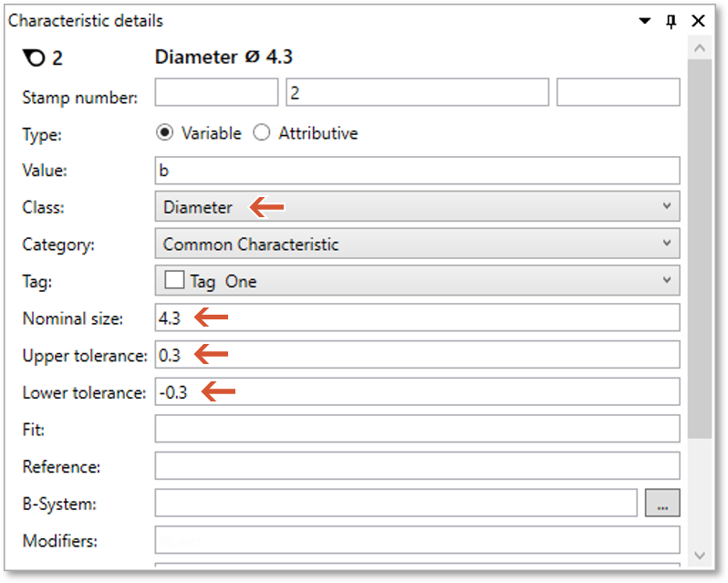Open the Class dropdown showing Diameter
The image size is (728, 583).
click(417, 207)
